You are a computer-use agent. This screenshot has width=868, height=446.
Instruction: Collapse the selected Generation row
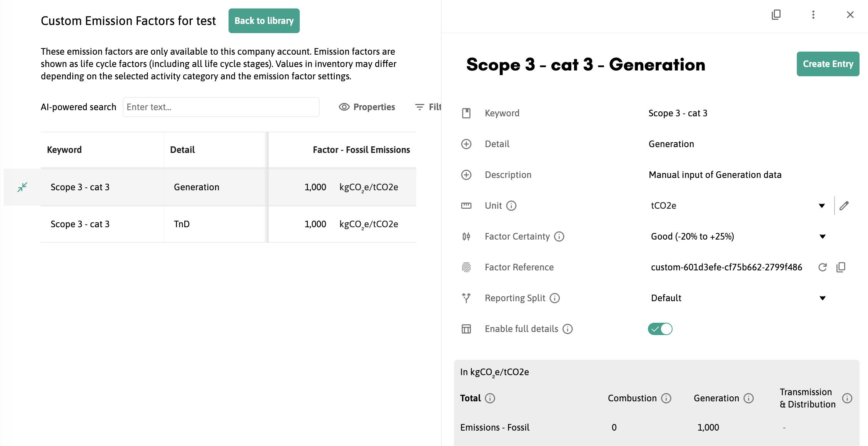click(22, 187)
